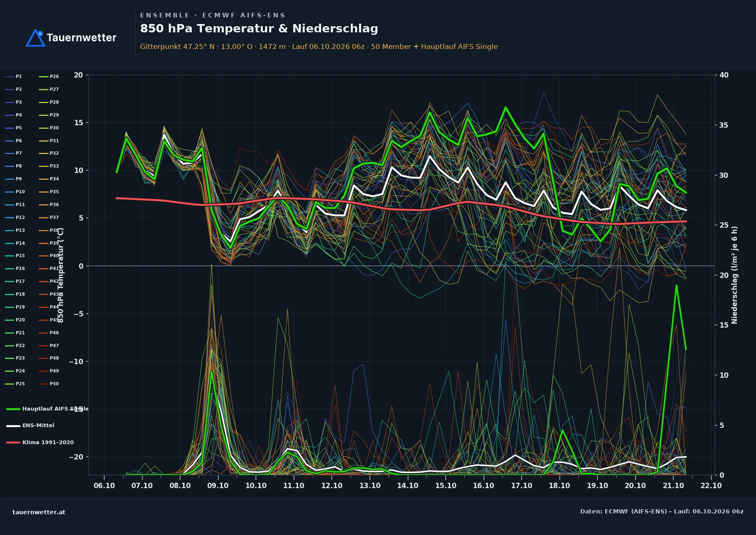The image size is (756, 535).
Task: Select the P16 legend entry
Action: (15, 268)
